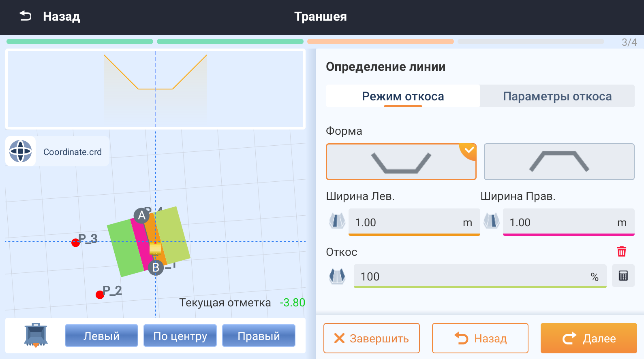Delete slope with red trash icon
This screenshot has width=644, height=359.
(621, 252)
